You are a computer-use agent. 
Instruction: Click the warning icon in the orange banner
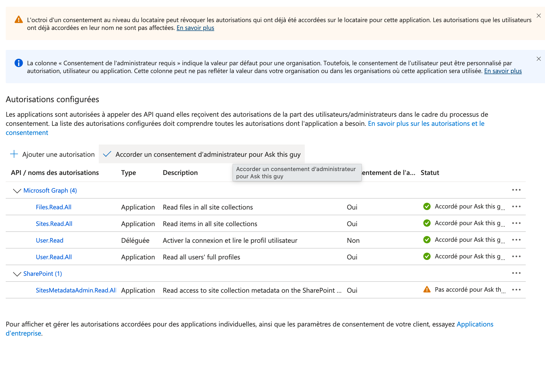19,19
